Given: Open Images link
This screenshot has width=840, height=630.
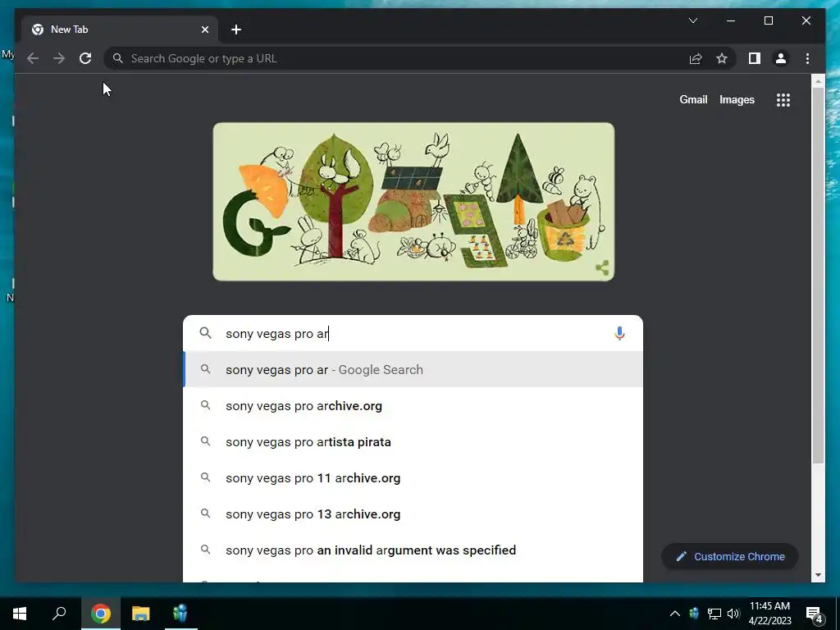Looking at the screenshot, I should tap(737, 99).
